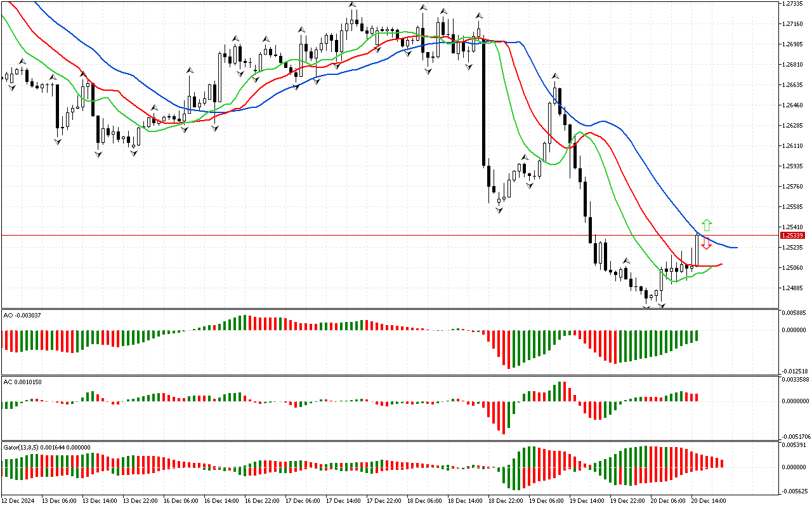
Task: Click the 17 Dec 22:00 time label
Action: pos(384,501)
